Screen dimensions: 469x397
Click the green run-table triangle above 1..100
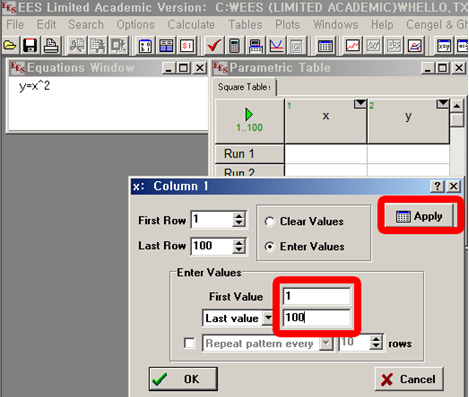pyautogui.click(x=249, y=114)
